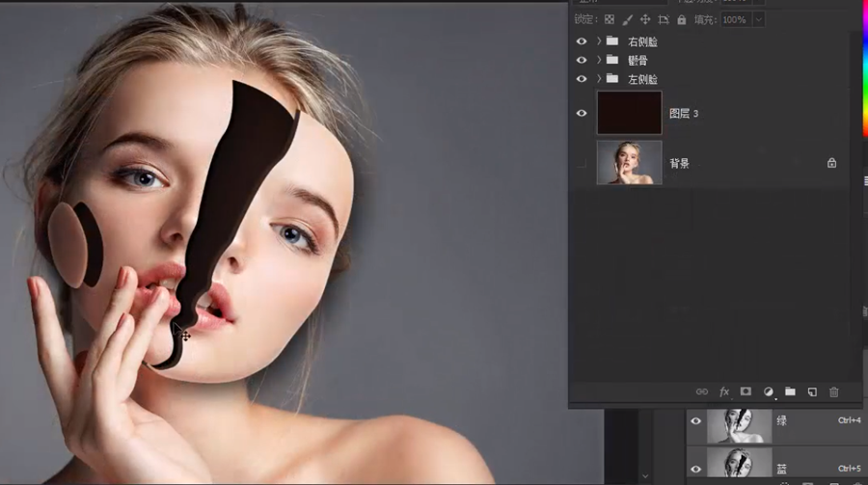Open the 填充 fill percentage dropdown
This screenshot has width=868, height=485.
point(758,19)
